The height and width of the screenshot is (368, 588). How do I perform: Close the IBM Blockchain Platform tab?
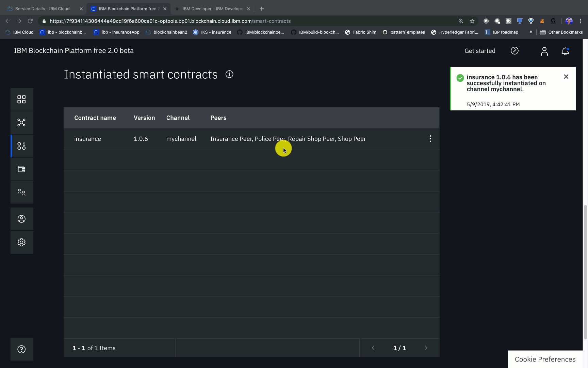[x=165, y=9]
